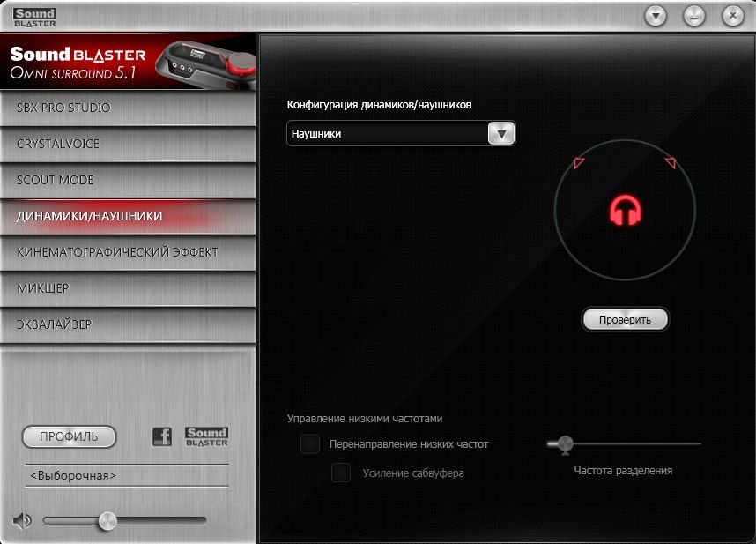Click the Частота разделения label

click(x=623, y=471)
